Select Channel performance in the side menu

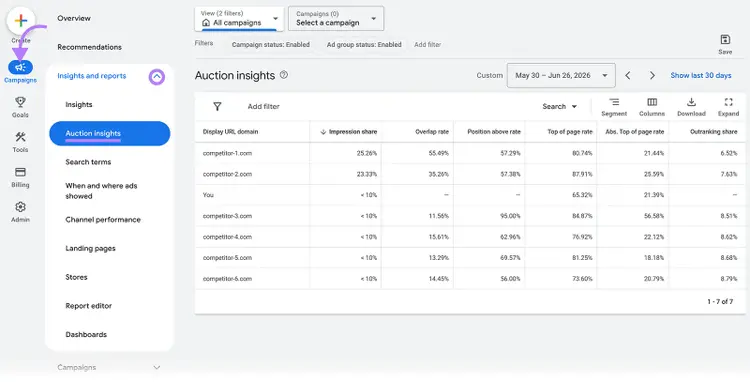point(103,219)
